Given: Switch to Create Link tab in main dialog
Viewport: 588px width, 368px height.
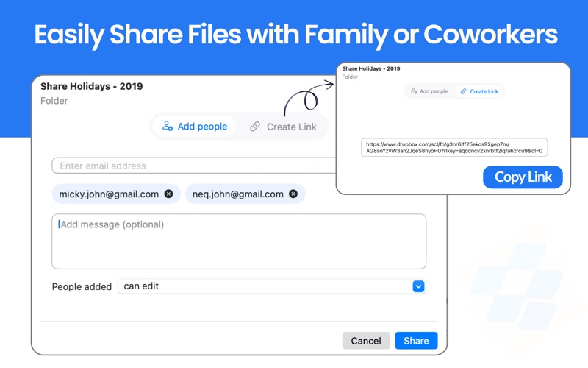Looking at the screenshot, I should (x=284, y=127).
